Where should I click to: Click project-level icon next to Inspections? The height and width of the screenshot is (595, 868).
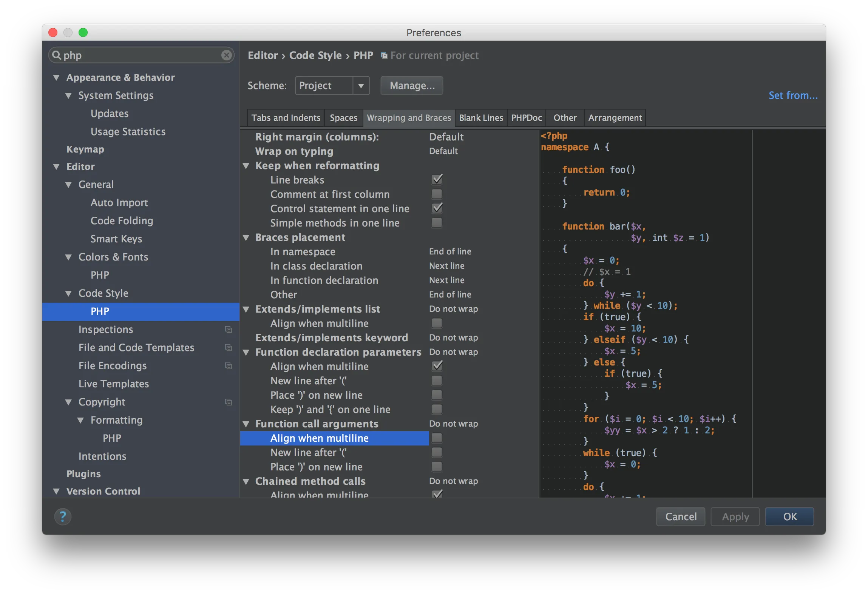(x=228, y=330)
